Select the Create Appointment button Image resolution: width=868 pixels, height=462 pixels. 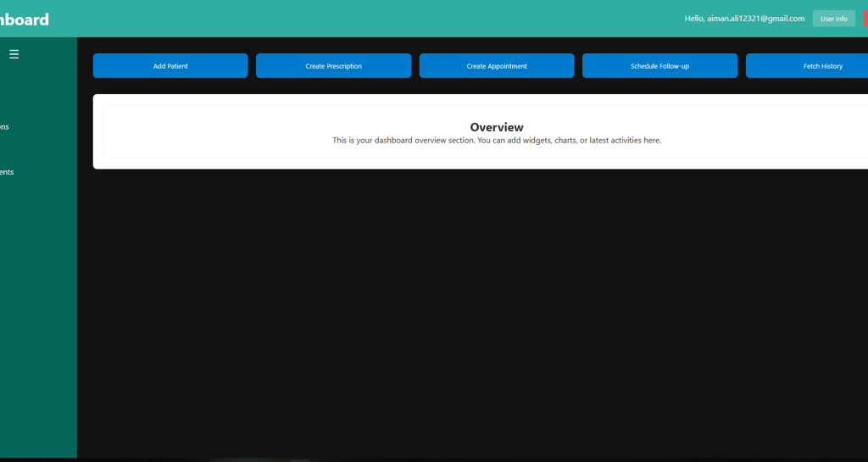(497, 66)
